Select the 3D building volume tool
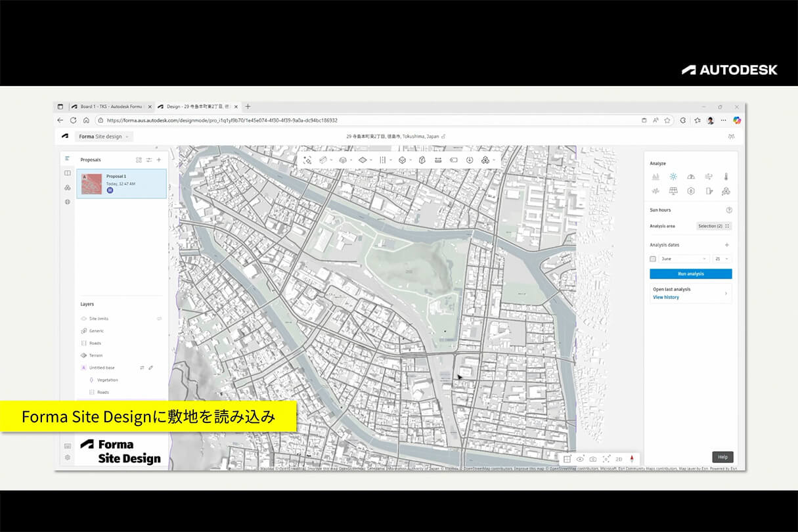 [342, 160]
